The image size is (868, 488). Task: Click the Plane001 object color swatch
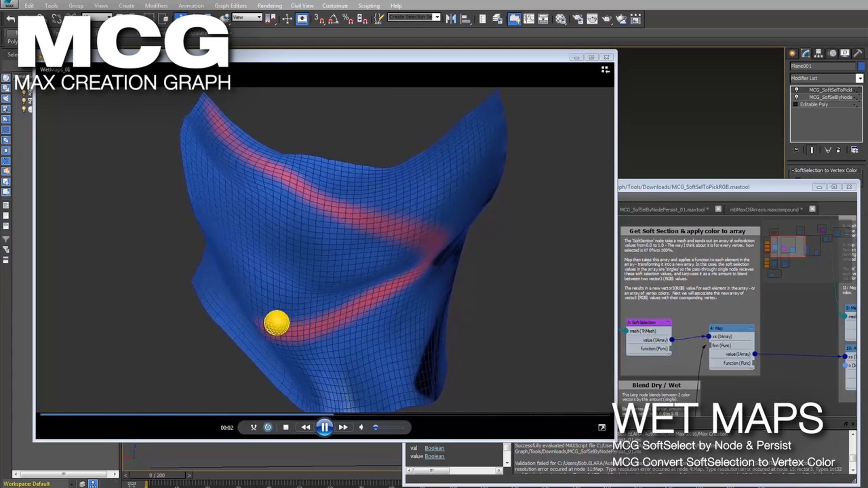click(861, 66)
